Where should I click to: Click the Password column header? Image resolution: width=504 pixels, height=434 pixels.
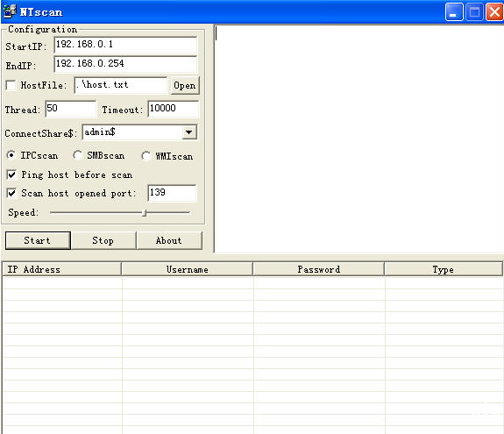click(318, 269)
